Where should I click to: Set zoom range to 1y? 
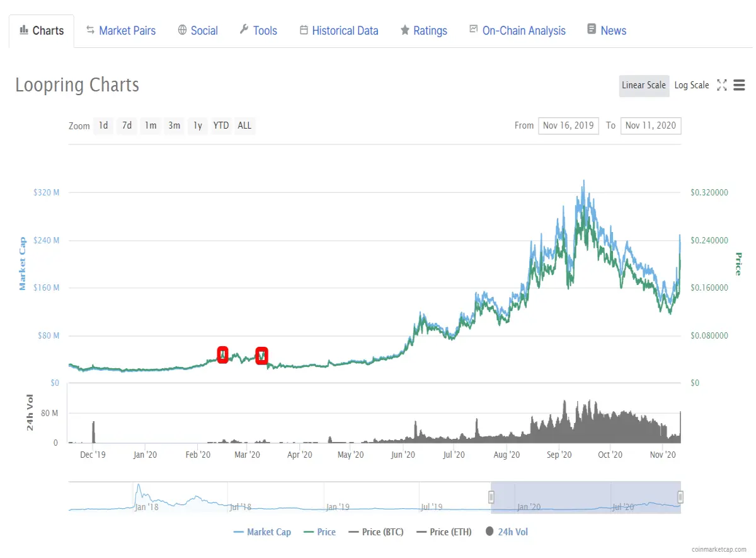point(197,125)
